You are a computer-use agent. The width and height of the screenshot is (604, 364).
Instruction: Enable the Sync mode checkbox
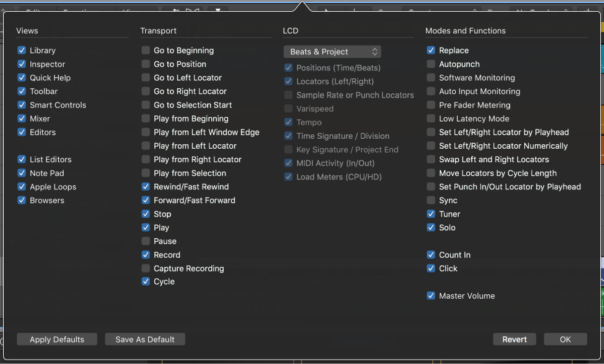point(430,200)
